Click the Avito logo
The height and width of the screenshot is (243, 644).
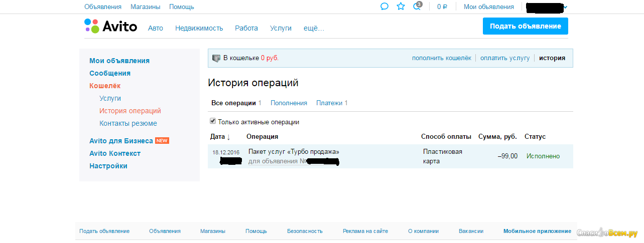110,26
